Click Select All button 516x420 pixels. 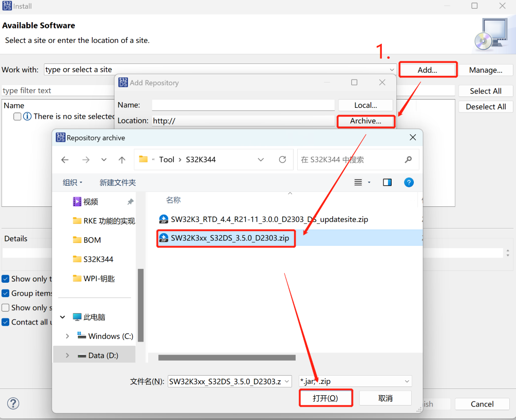click(x=486, y=91)
